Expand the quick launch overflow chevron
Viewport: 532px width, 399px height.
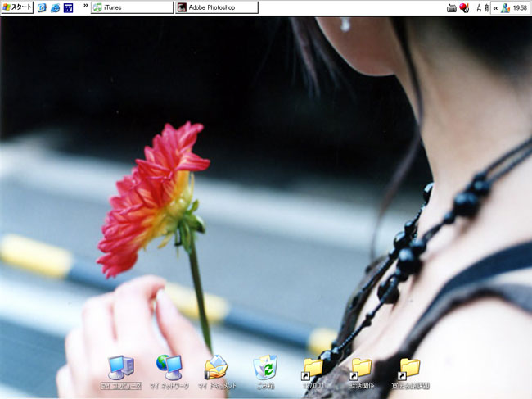(x=85, y=5)
